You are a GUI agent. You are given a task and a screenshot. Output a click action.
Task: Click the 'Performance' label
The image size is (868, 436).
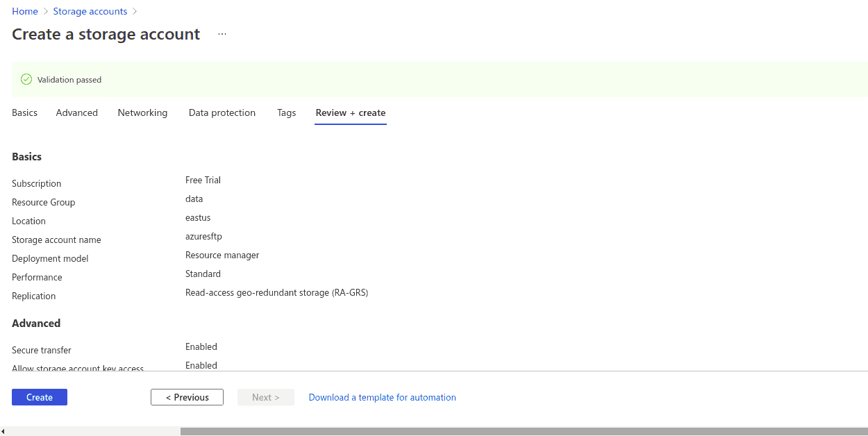click(x=37, y=277)
